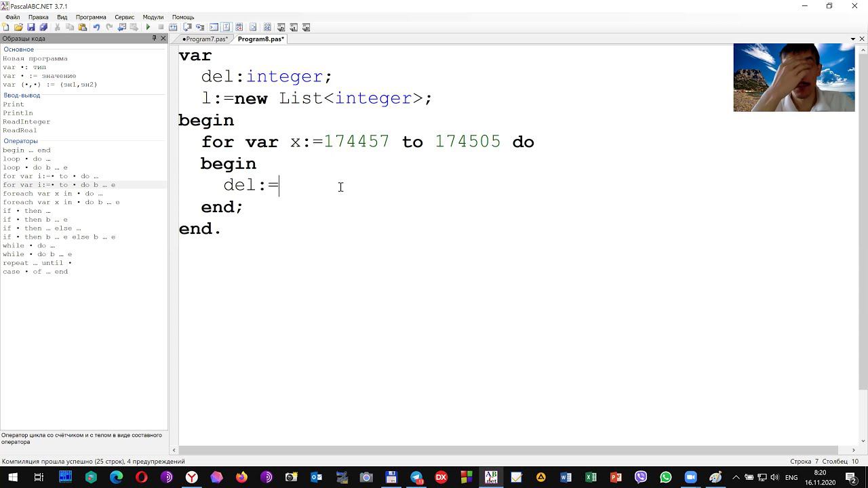
Task: Paste from clipboard using the toolbar icon
Action: pos(83,27)
